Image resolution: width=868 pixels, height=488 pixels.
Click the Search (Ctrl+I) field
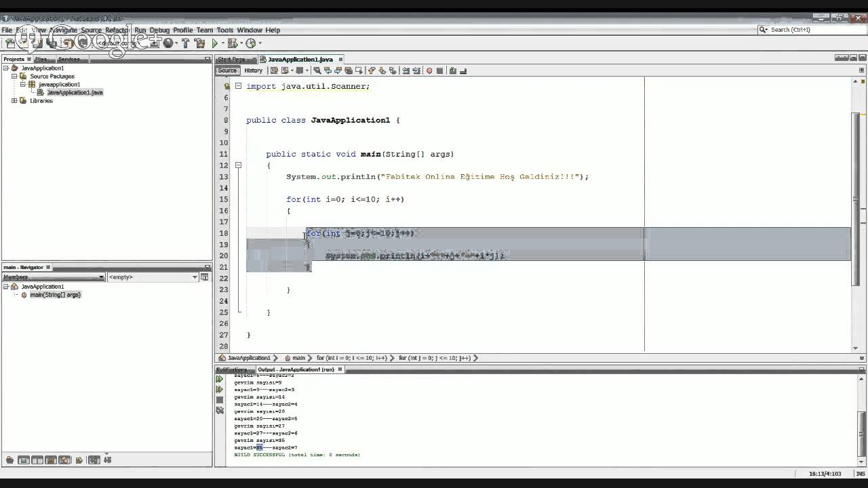click(811, 30)
